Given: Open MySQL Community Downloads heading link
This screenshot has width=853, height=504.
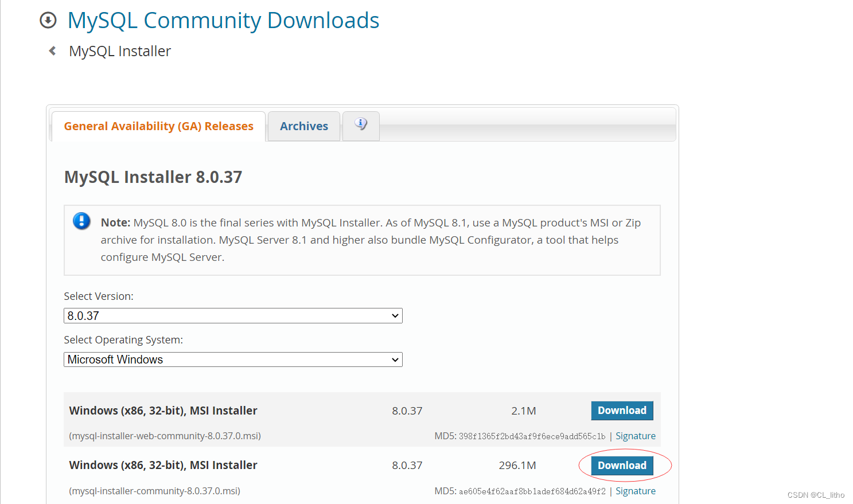Looking at the screenshot, I should (223, 21).
